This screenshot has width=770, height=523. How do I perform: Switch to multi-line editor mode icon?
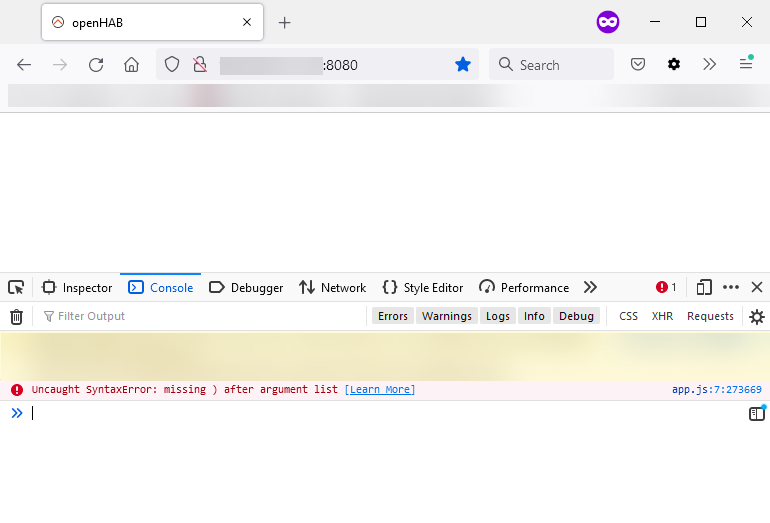point(757,413)
